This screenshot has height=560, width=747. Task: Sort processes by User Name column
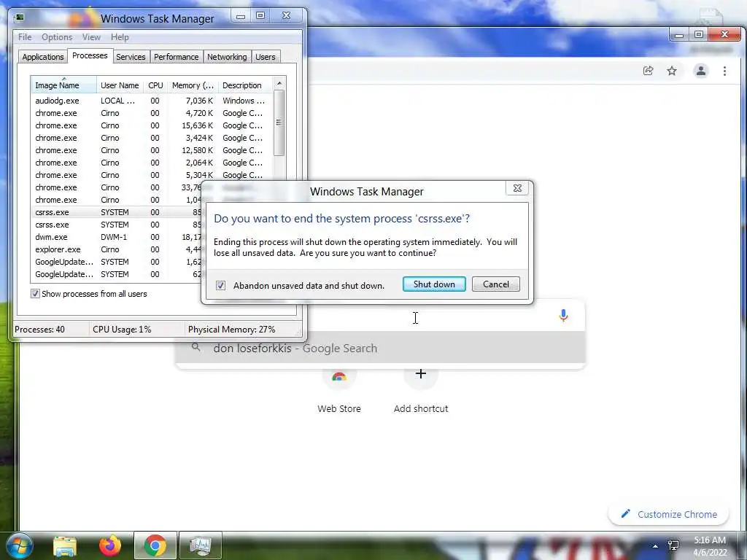tap(120, 85)
